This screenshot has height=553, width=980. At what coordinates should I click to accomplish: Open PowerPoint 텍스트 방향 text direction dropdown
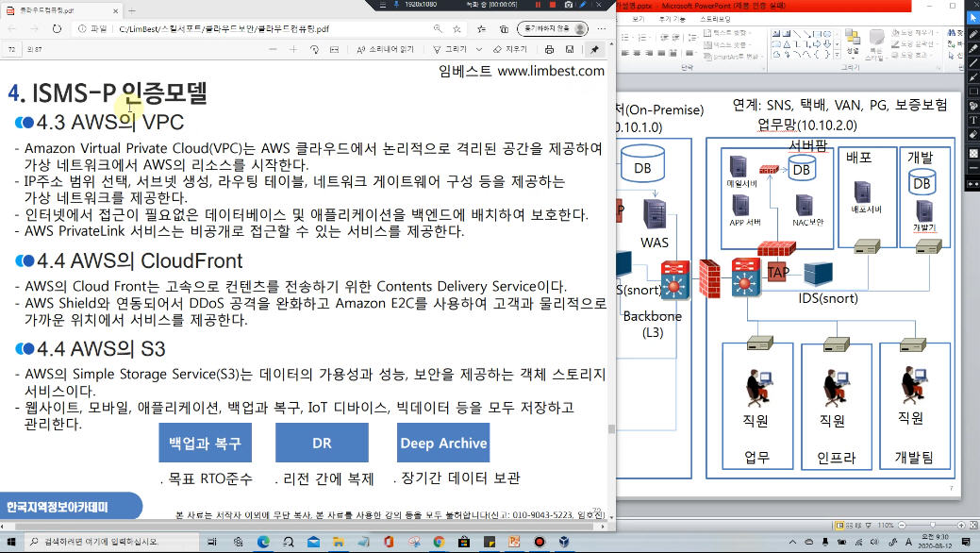coord(727,32)
